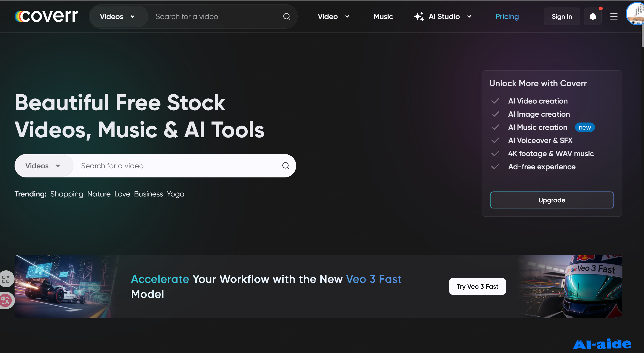This screenshot has height=353, width=644.
Task: Click the floating grid widget icon
Action: (6, 279)
